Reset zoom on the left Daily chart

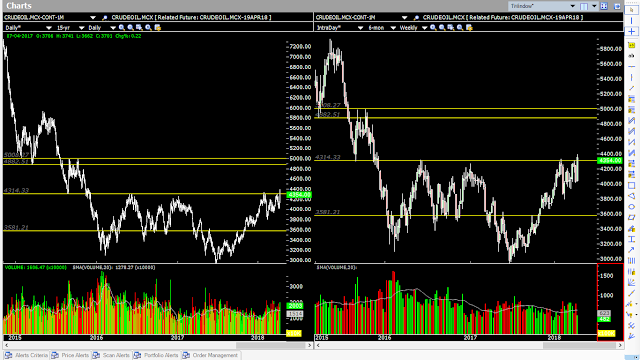(149, 28)
